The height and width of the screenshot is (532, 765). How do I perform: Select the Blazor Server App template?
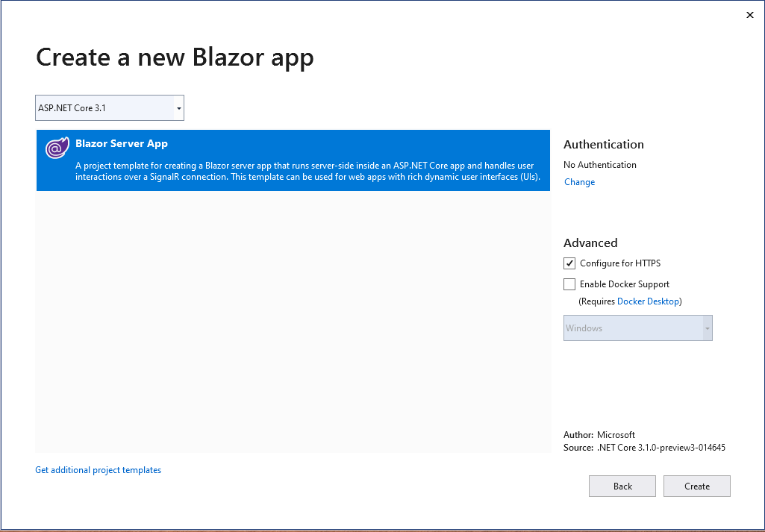click(293, 160)
